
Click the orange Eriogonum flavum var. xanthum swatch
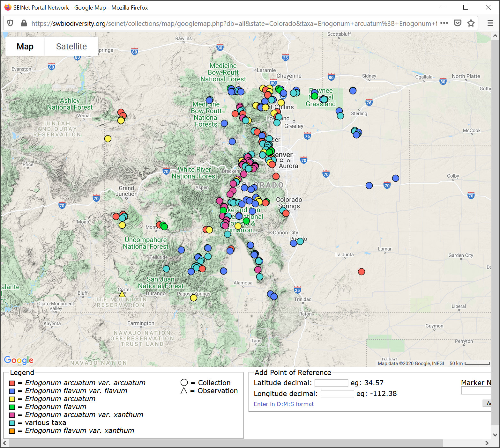[12, 431]
